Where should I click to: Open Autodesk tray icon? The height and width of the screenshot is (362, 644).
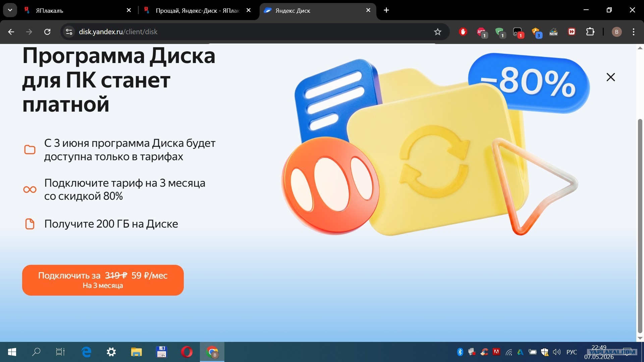pos(520,352)
